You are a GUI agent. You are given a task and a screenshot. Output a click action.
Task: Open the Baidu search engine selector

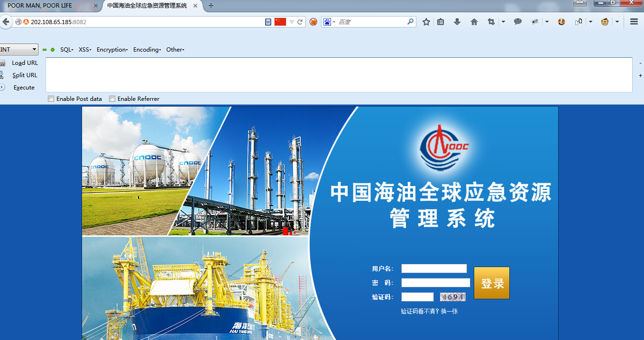click(x=329, y=22)
